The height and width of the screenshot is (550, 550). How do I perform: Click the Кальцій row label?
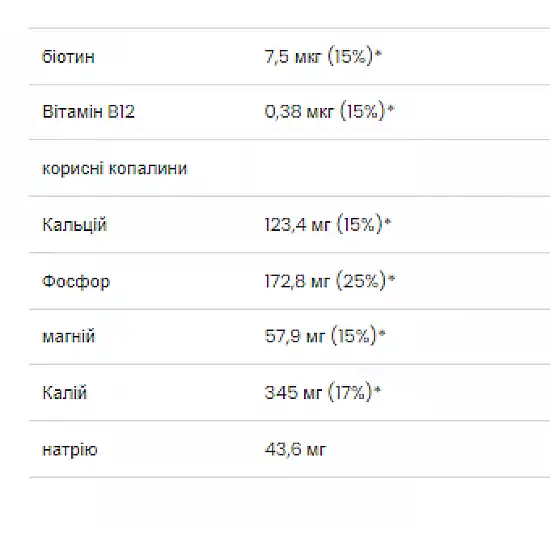coord(74,224)
